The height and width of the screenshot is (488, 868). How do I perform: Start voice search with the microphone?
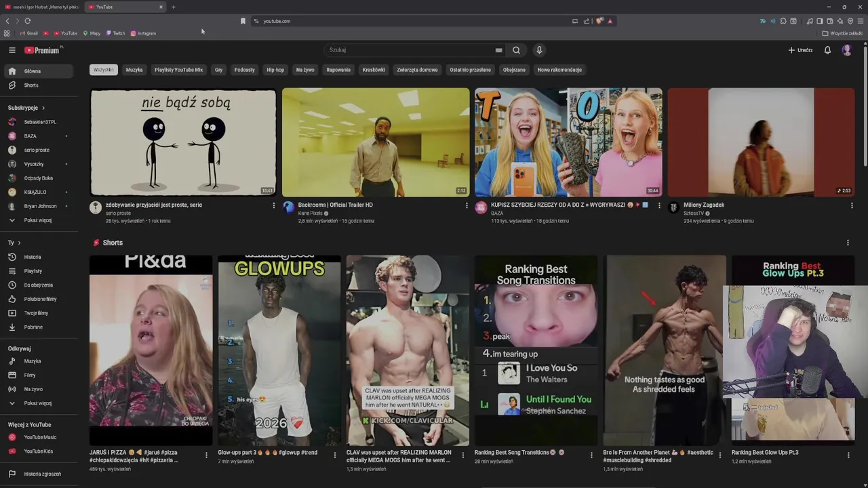point(539,50)
